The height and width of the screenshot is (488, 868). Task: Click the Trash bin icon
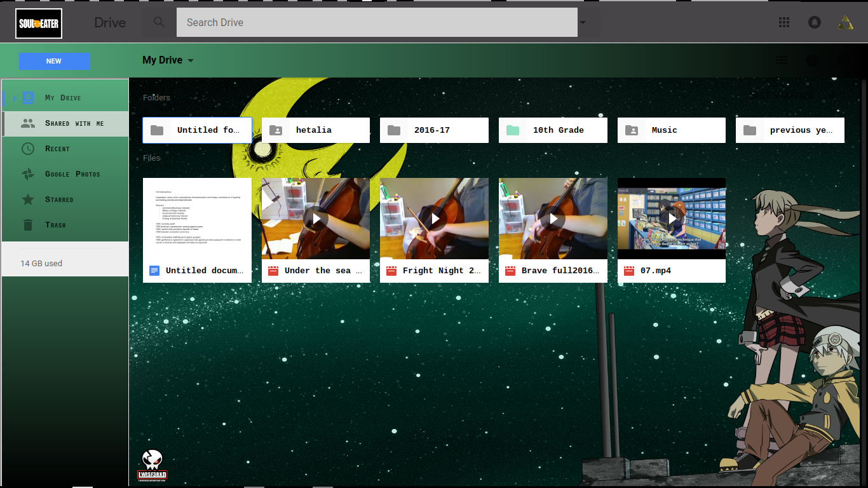coord(28,225)
